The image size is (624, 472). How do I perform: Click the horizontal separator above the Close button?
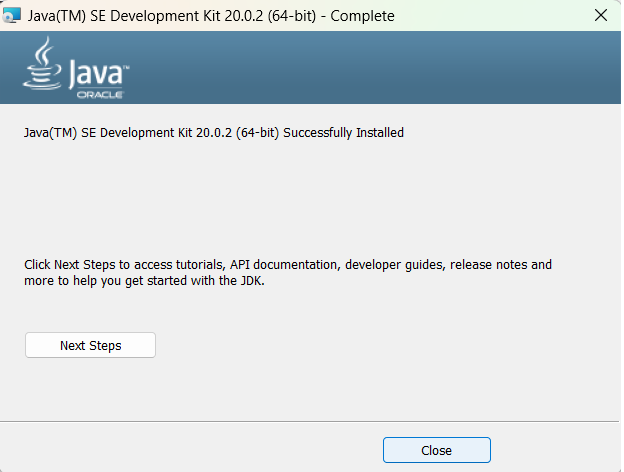(310, 421)
